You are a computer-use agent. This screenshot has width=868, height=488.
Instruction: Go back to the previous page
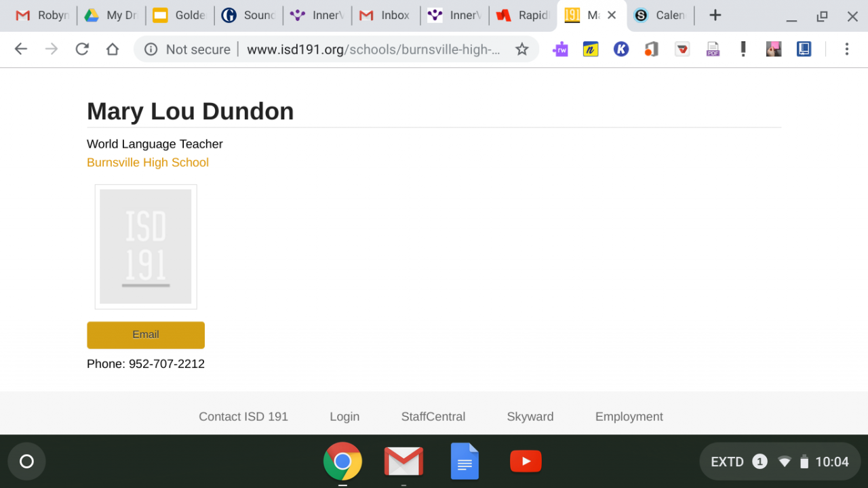pos(21,49)
